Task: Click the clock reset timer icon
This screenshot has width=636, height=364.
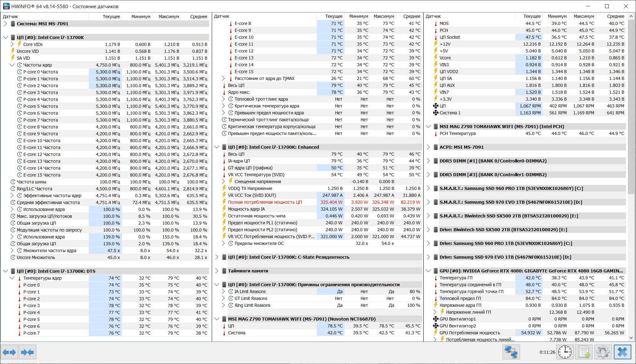Action: (565, 352)
